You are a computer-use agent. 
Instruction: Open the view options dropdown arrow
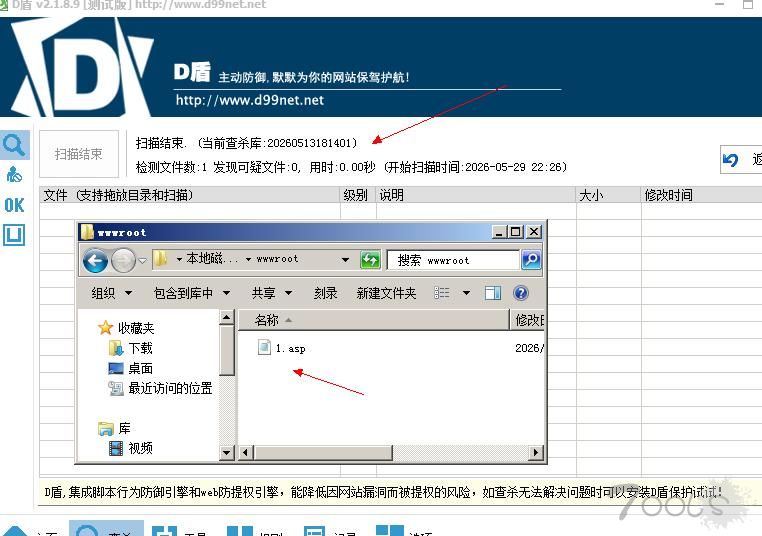pyautogui.click(x=467, y=293)
